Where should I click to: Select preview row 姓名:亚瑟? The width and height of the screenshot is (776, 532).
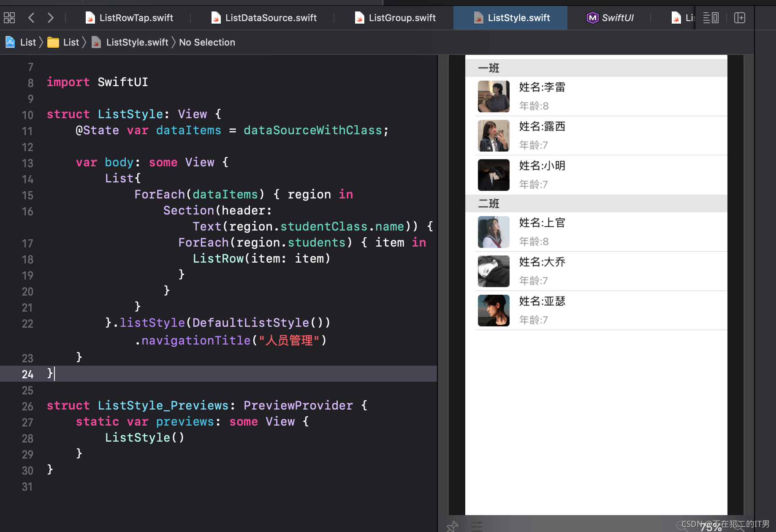[596, 310]
